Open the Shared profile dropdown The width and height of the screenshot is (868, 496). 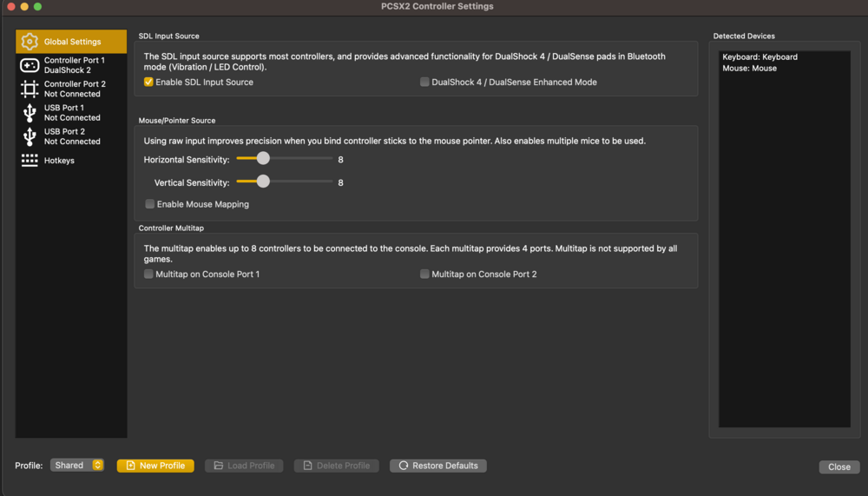pos(77,466)
